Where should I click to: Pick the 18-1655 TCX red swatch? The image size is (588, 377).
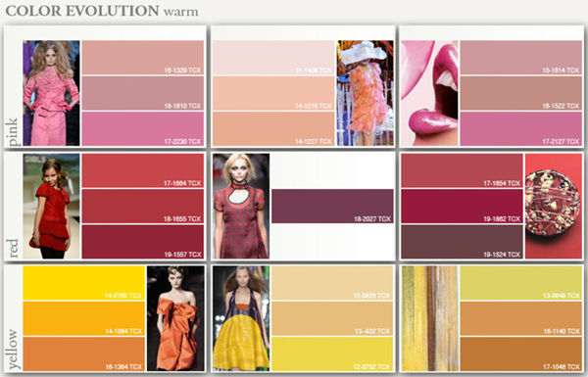[143, 206]
